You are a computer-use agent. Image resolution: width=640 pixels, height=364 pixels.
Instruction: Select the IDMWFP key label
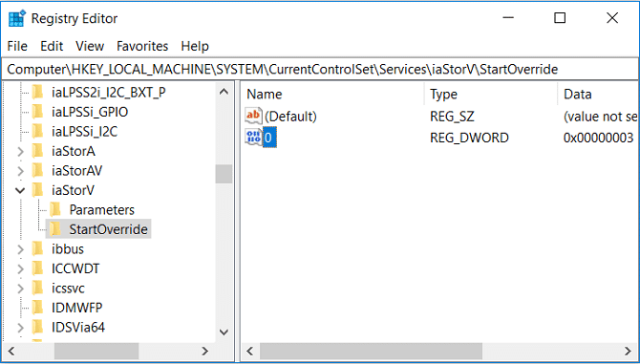[77, 308]
